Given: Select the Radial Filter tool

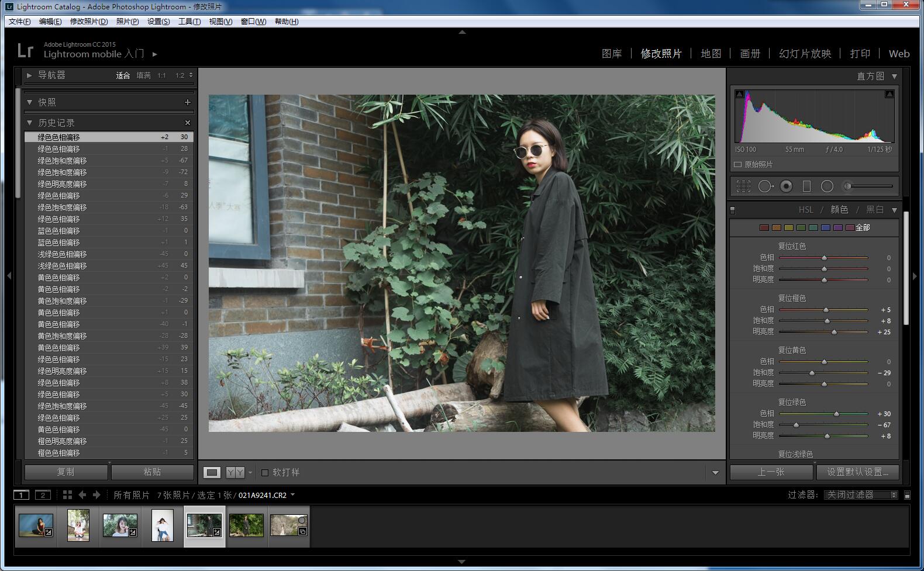Looking at the screenshot, I should (x=827, y=186).
